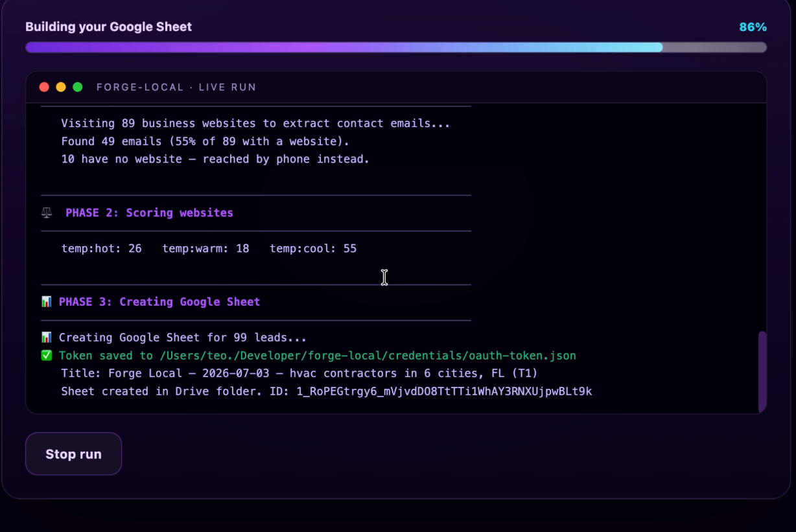Click the red close dot in terminal header

tap(44, 87)
